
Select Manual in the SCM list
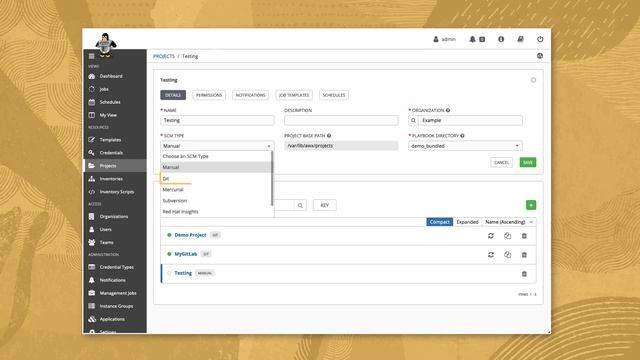pyautogui.click(x=216, y=167)
